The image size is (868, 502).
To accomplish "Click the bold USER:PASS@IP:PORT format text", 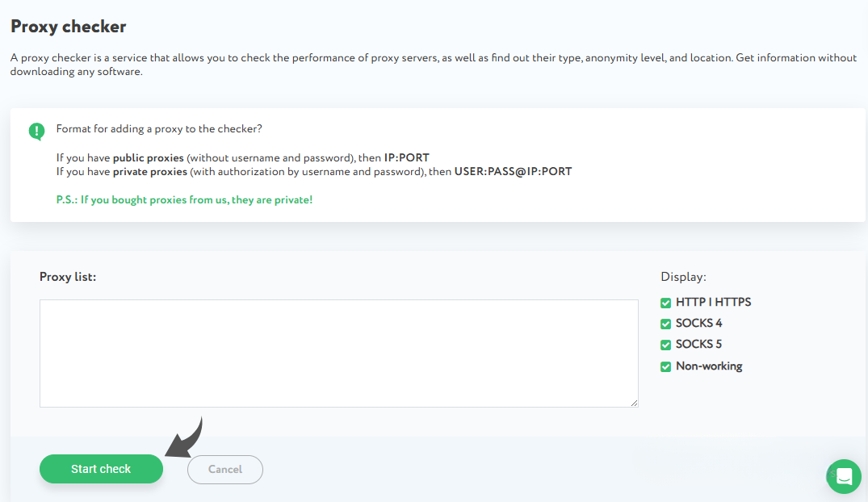I will pyautogui.click(x=513, y=172).
